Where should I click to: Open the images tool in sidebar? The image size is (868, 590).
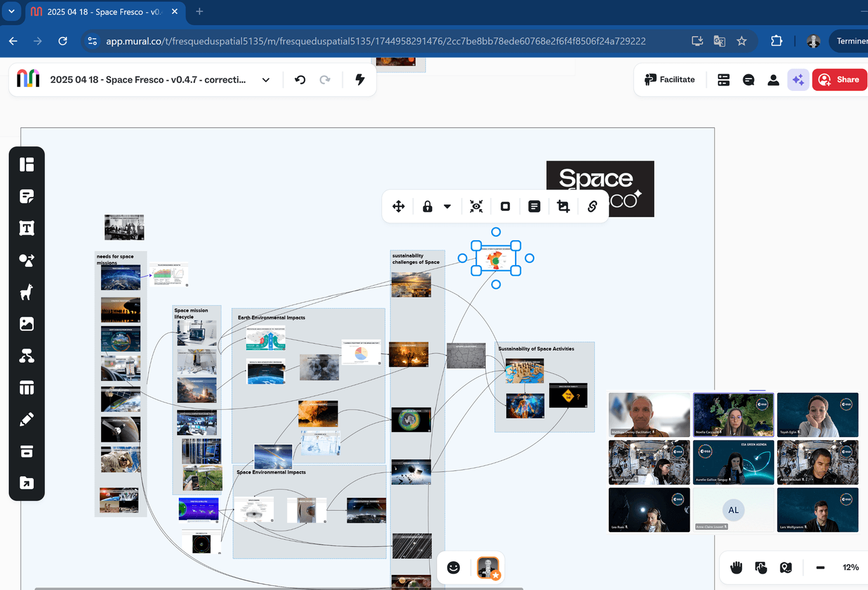tap(27, 324)
